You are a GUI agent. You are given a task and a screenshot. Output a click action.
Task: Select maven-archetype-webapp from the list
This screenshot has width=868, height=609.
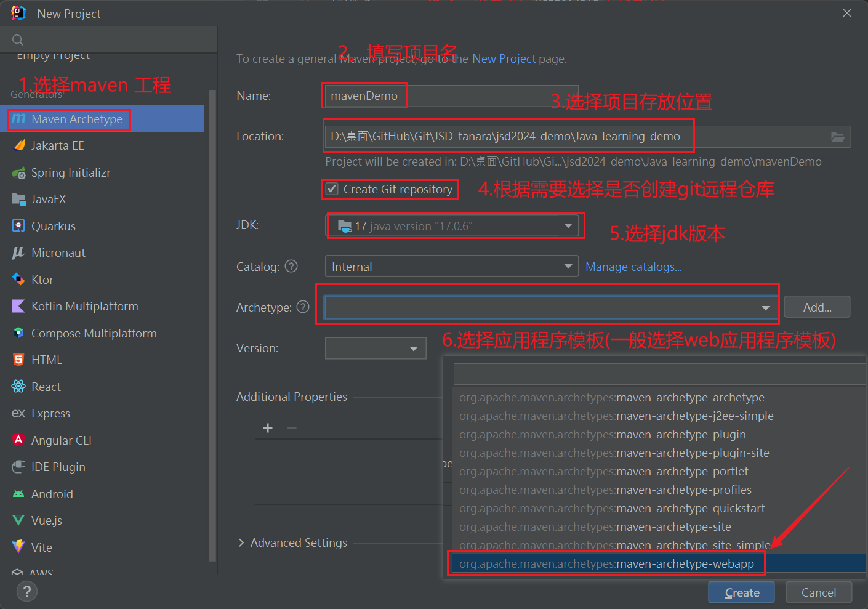(659, 563)
